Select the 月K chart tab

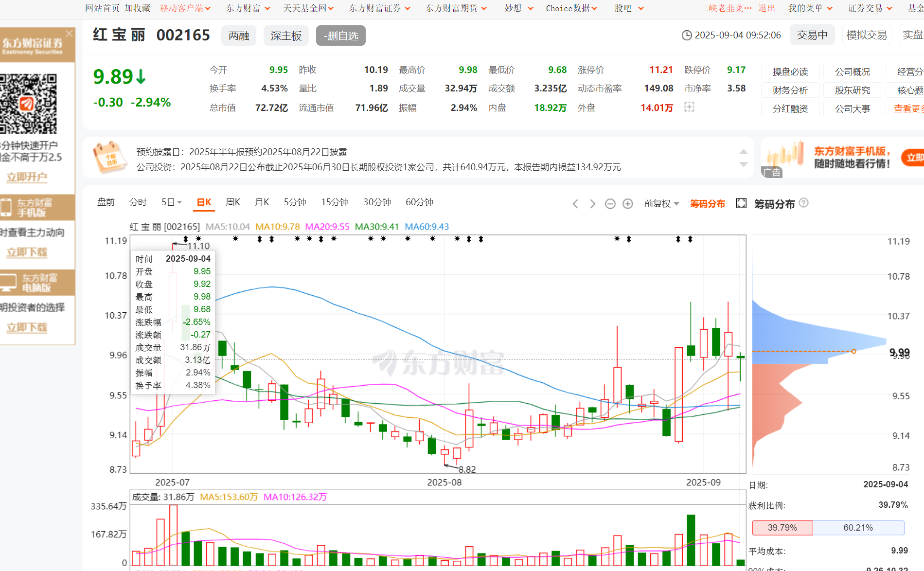point(262,202)
